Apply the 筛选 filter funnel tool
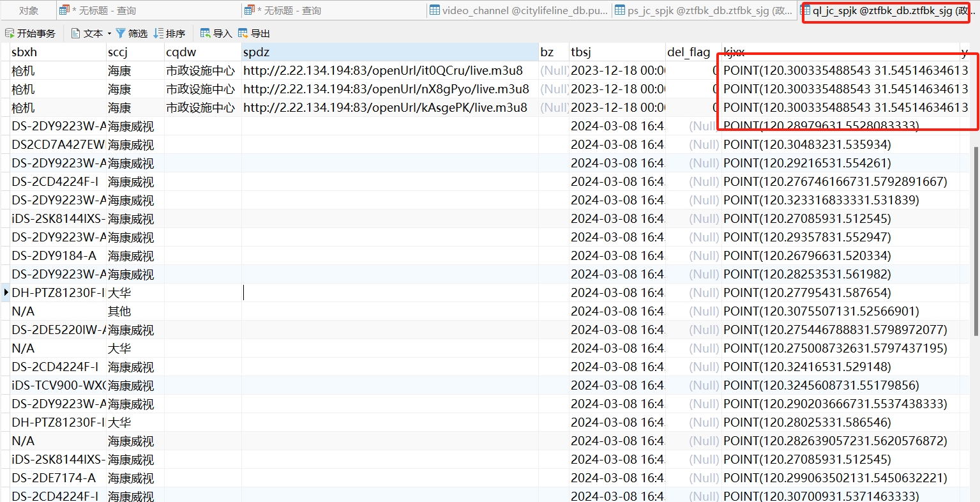980x502 pixels. pos(132,33)
